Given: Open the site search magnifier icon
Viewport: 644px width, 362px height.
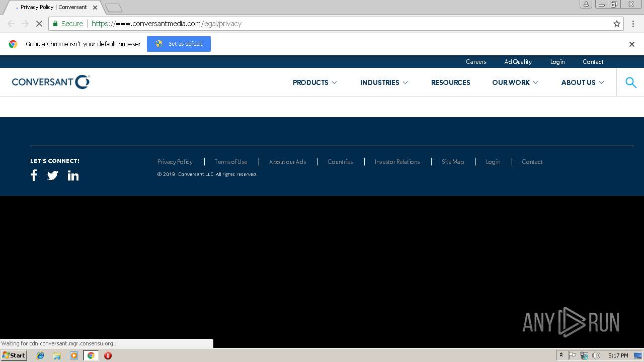Looking at the screenshot, I should [x=631, y=82].
